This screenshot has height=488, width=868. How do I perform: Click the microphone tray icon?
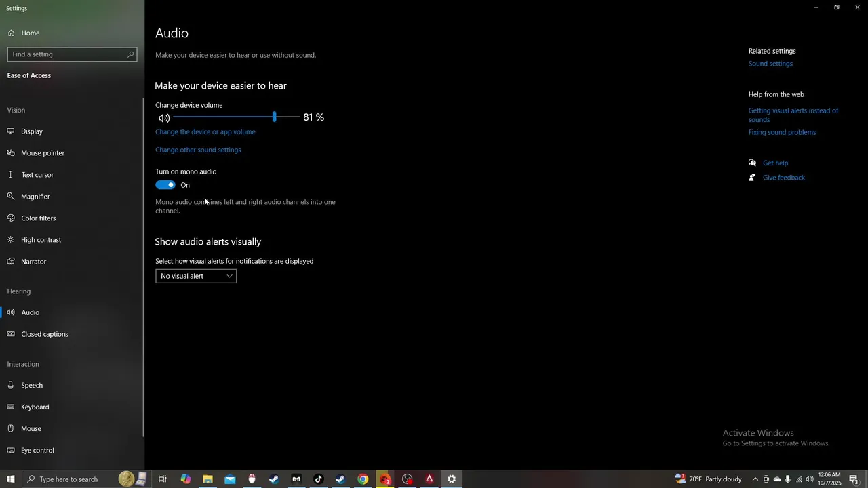[788, 479]
